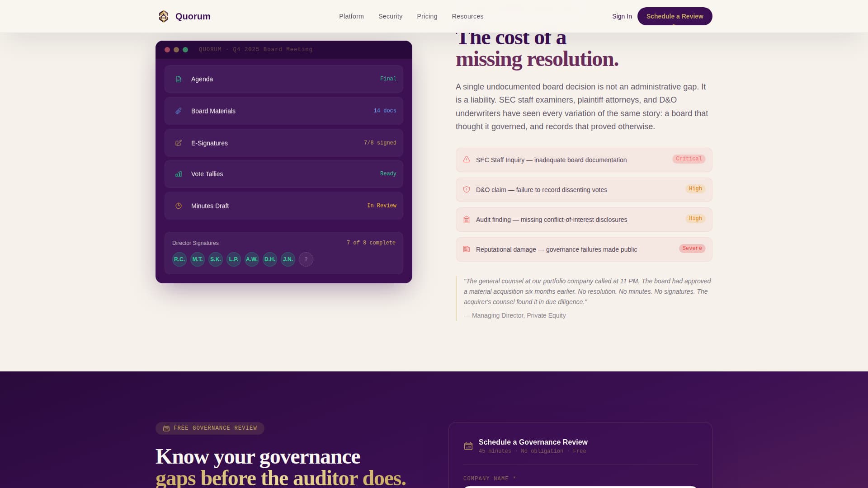The image size is (868, 488).
Task: Select director avatar R.C.
Action: coord(179,259)
